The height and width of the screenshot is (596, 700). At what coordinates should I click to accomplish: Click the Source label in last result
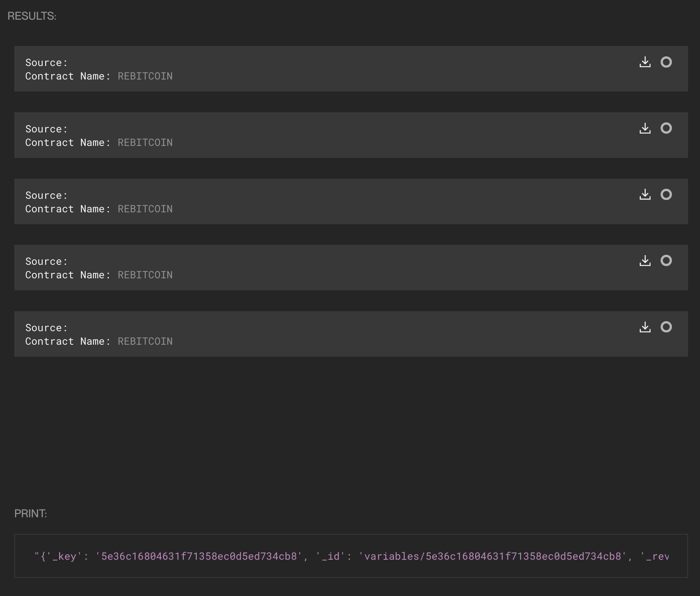(x=46, y=328)
